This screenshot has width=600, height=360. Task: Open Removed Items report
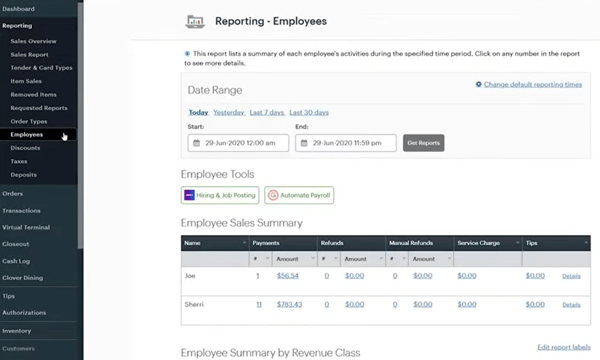[x=33, y=94]
